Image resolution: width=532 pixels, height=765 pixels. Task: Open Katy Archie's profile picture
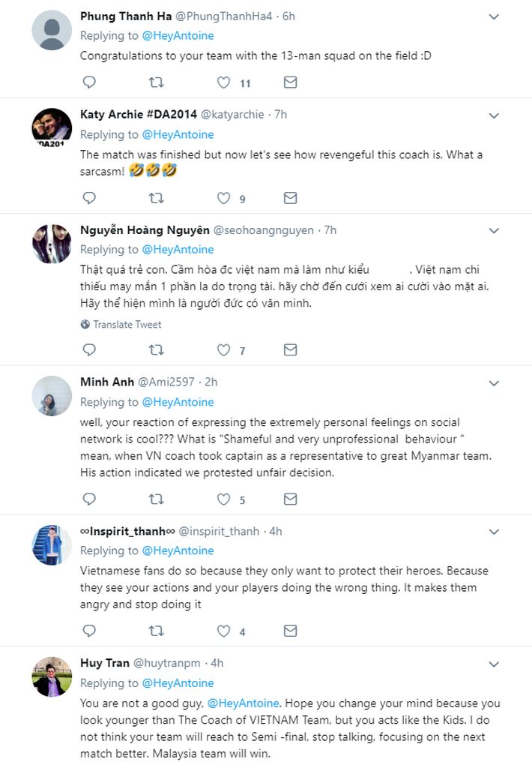pyautogui.click(x=52, y=129)
